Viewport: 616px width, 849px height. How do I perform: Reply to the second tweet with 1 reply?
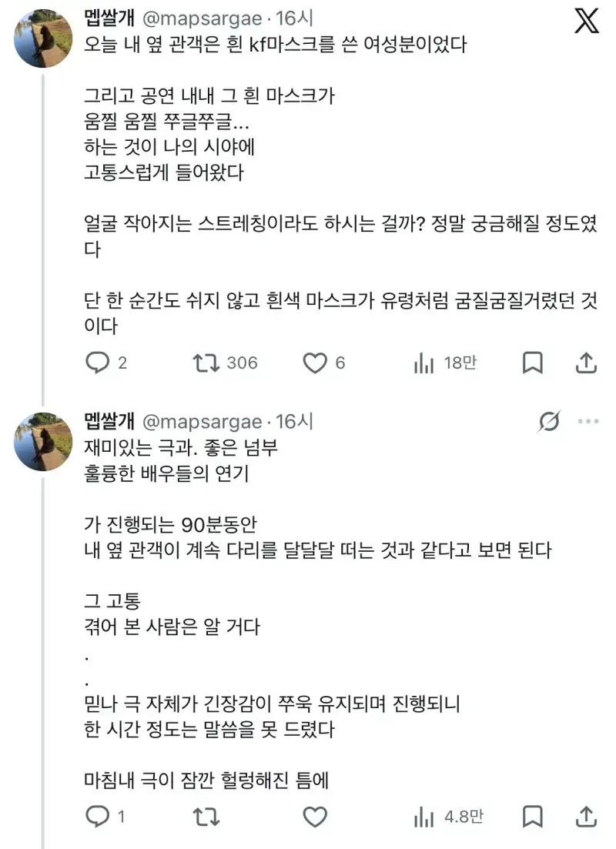click(x=105, y=817)
